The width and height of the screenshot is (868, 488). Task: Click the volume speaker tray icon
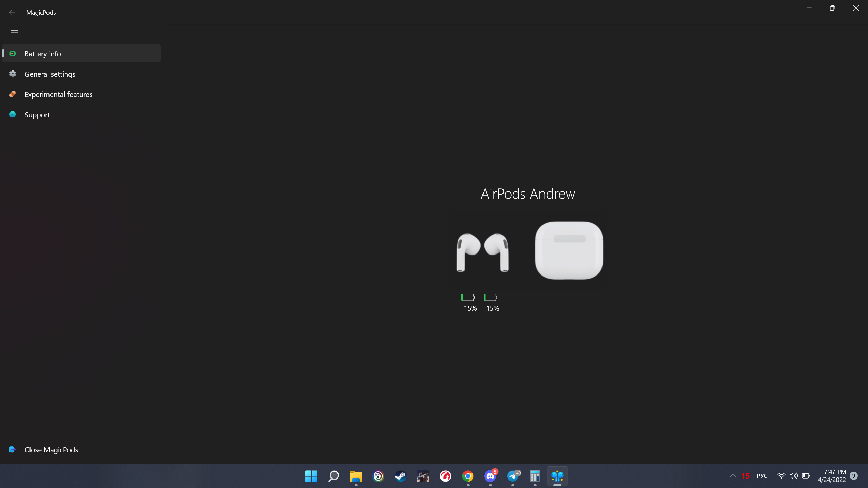(x=793, y=476)
